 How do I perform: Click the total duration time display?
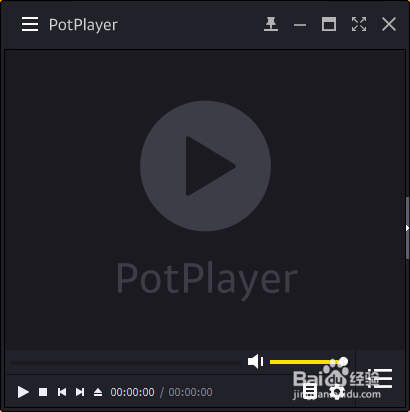190,392
